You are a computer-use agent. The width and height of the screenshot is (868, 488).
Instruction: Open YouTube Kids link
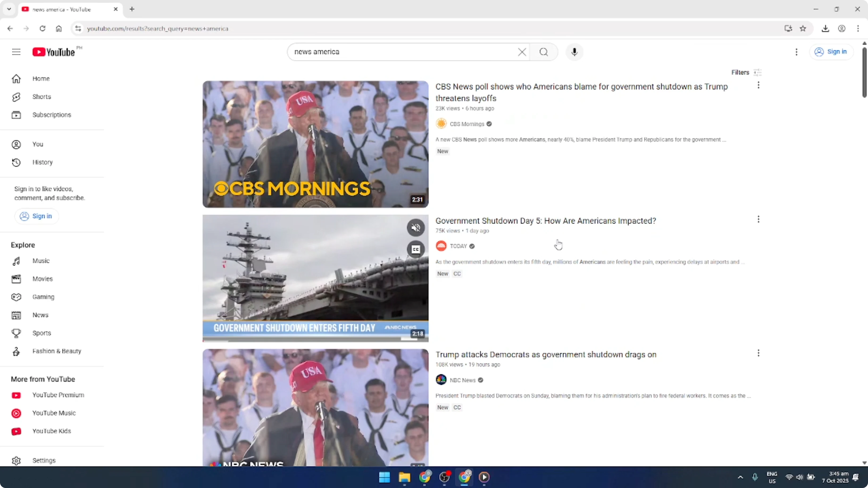[x=52, y=431]
